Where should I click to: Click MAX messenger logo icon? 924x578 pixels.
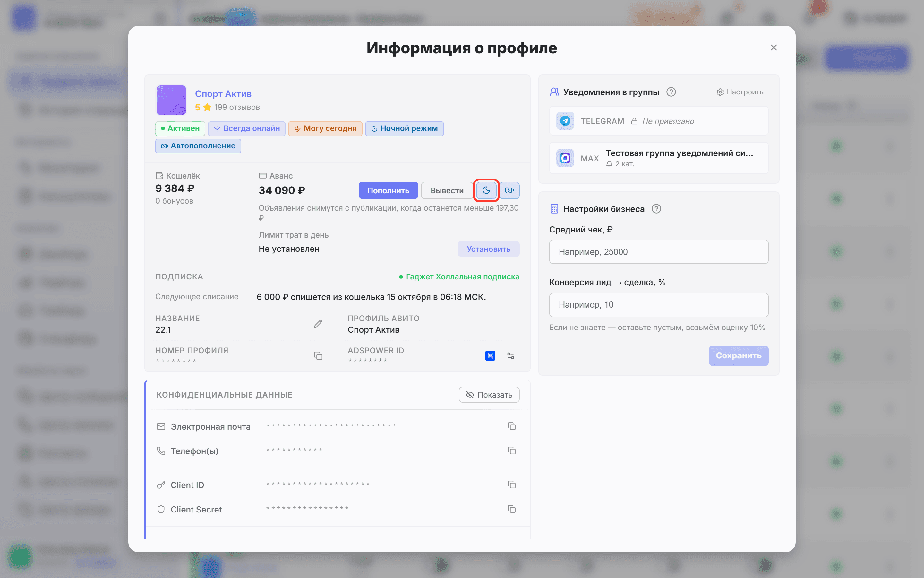coord(565,158)
